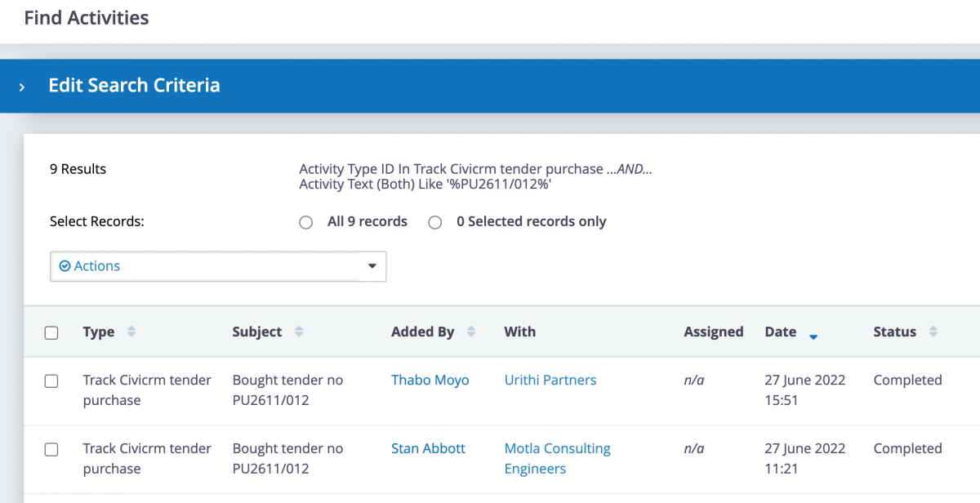980x503 pixels.
Task: Open Urithi Partners contact link
Action: pos(550,380)
